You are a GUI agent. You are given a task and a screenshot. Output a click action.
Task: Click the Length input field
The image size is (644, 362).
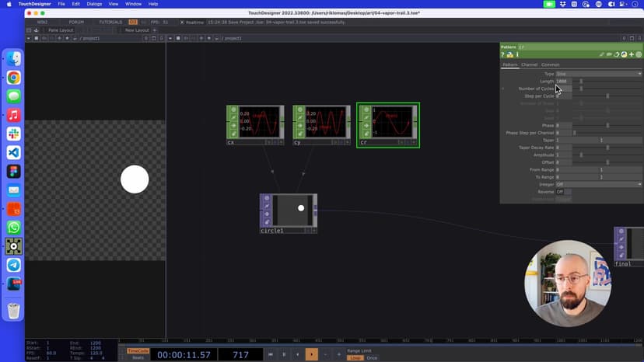point(564,81)
